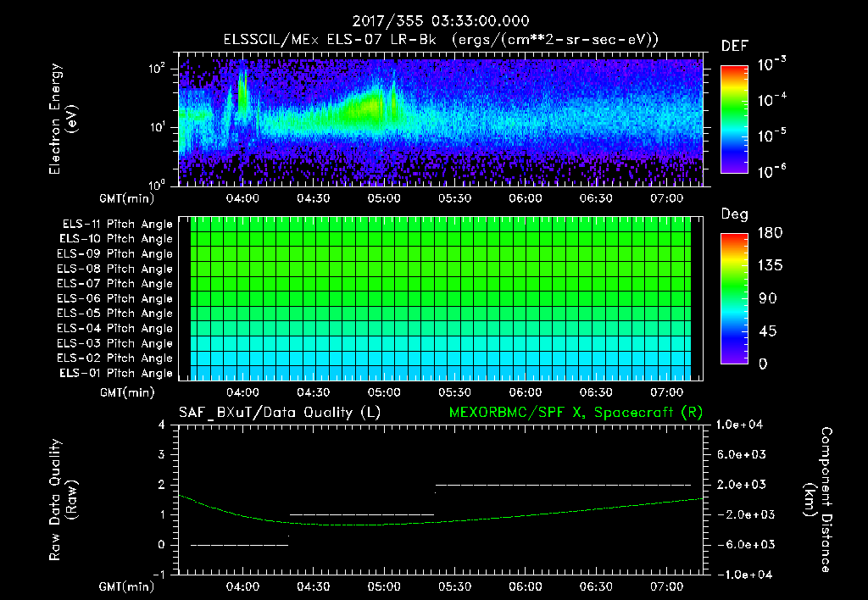
Task: Click the 180 label on Deg color bar
Action: (771, 233)
